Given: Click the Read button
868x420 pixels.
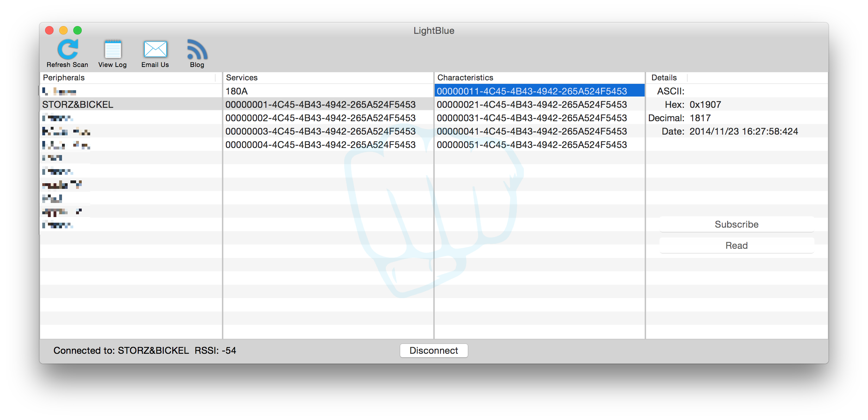Looking at the screenshot, I should 737,246.
